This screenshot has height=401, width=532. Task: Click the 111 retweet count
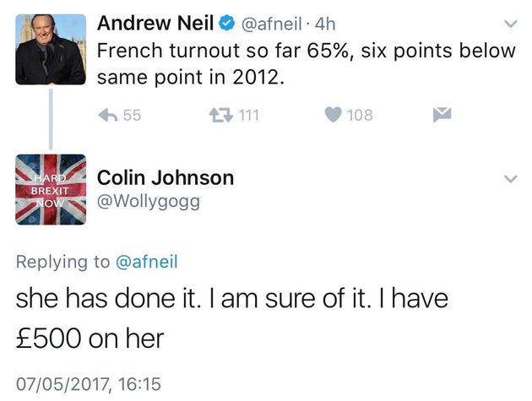[x=249, y=116]
